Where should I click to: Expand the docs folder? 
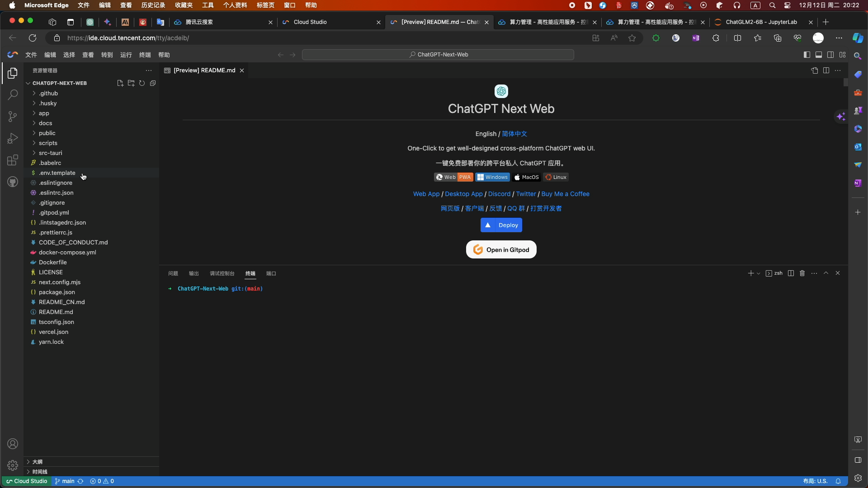pos(45,123)
